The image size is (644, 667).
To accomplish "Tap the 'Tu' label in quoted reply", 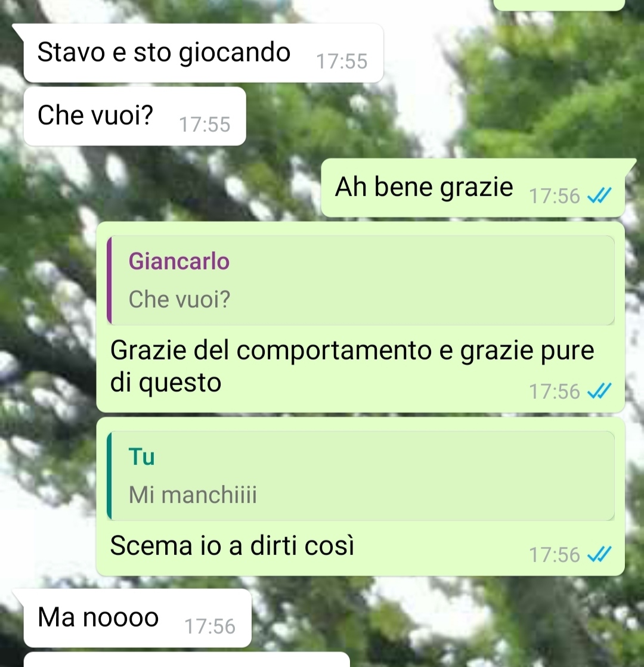I will pos(141,457).
